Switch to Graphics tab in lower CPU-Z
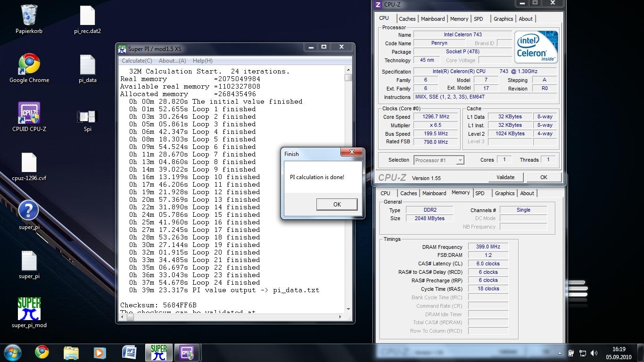 (505, 193)
